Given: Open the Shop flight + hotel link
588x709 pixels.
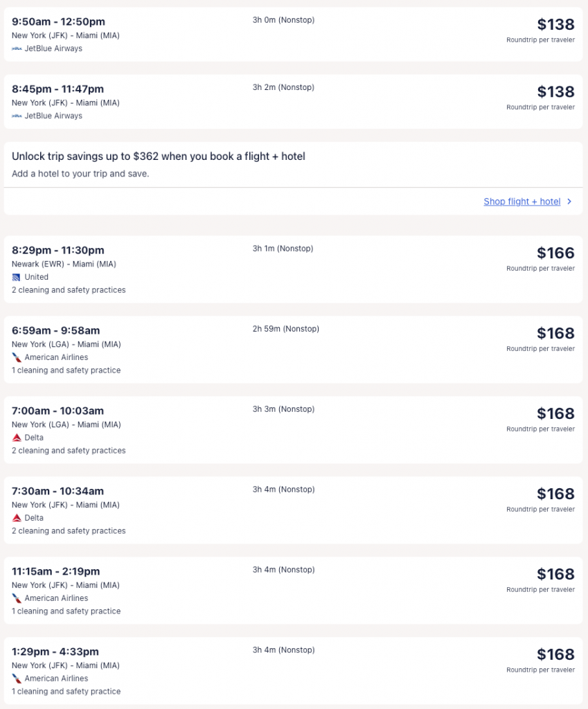Looking at the screenshot, I should click(522, 201).
